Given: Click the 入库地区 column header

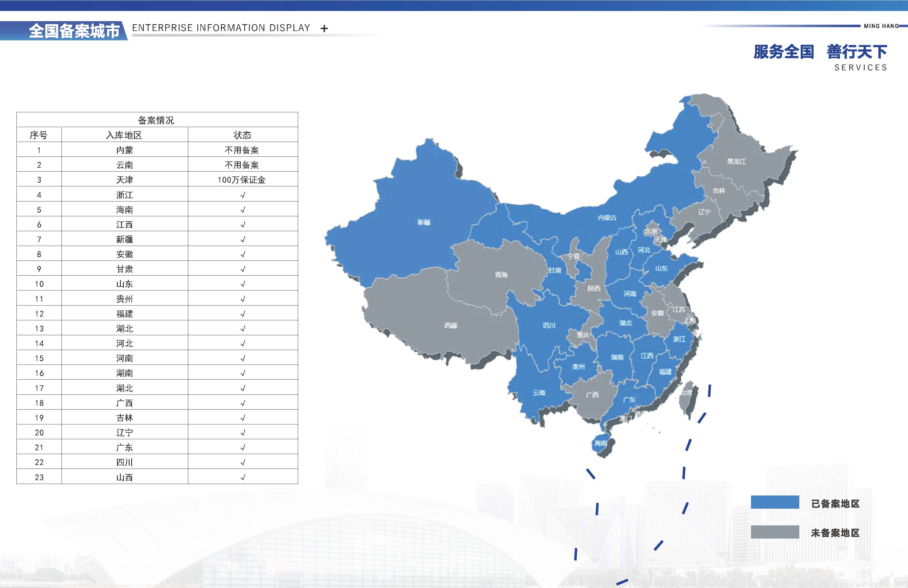Looking at the screenshot, I should tap(124, 135).
